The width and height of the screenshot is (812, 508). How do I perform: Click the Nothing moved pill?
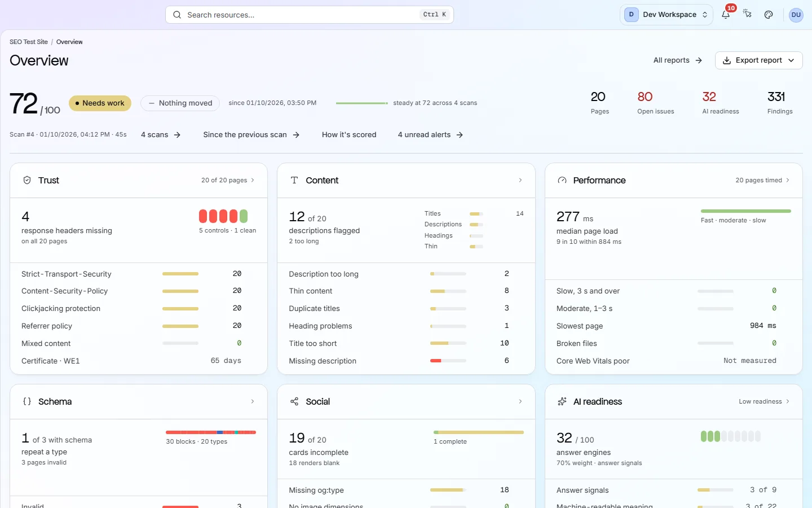pos(180,103)
